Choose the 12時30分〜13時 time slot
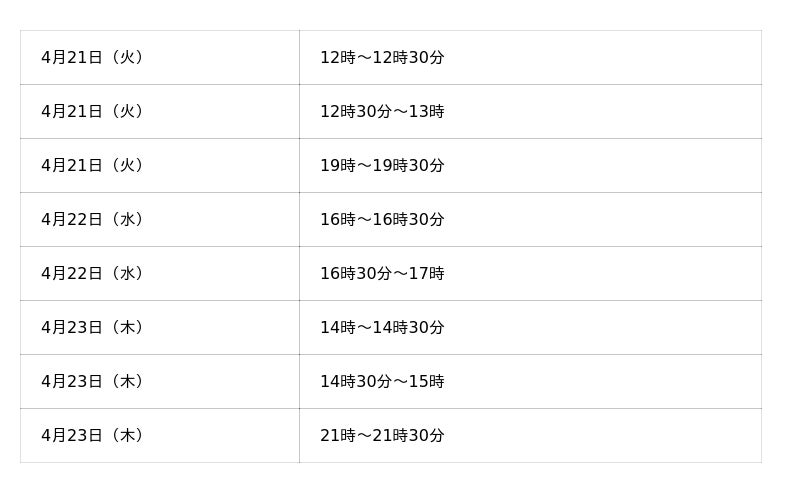Viewport: 800px width, 493px height. click(x=382, y=112)
